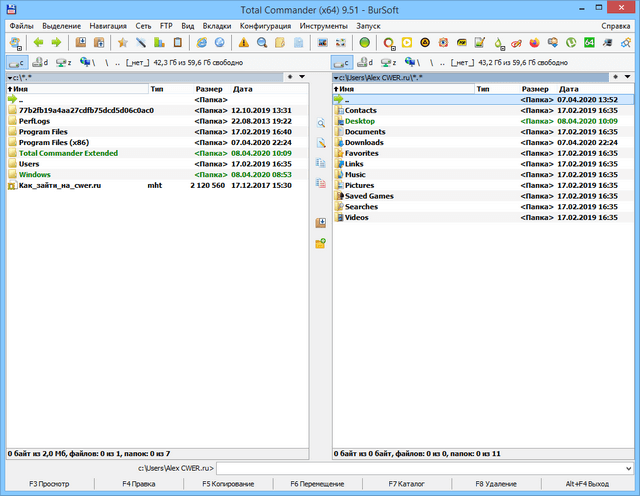Click the green back arrow in toolbar
This screenshot has height=496, width=640.
[x=39, y=43]
